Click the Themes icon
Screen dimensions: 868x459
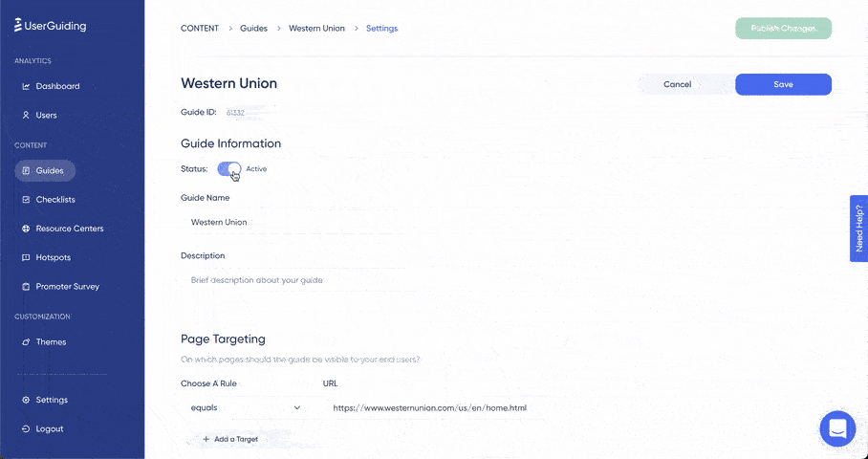[x=26, y=341]
